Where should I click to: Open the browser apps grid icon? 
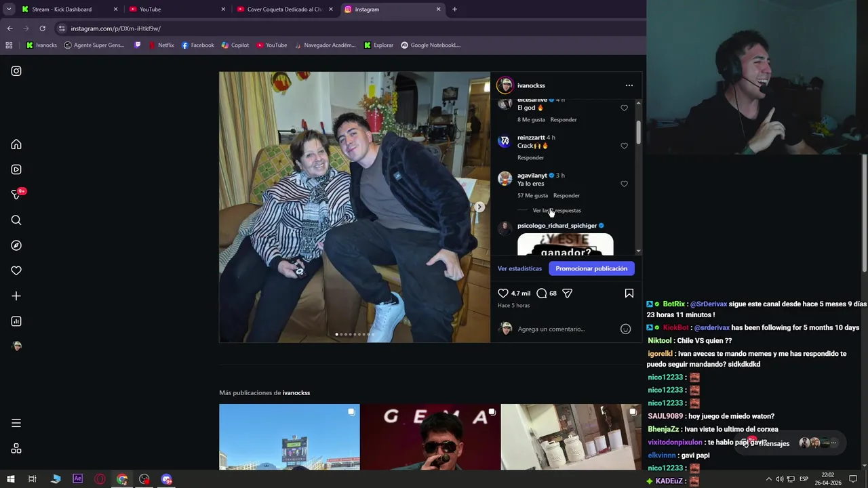point(9,45)
